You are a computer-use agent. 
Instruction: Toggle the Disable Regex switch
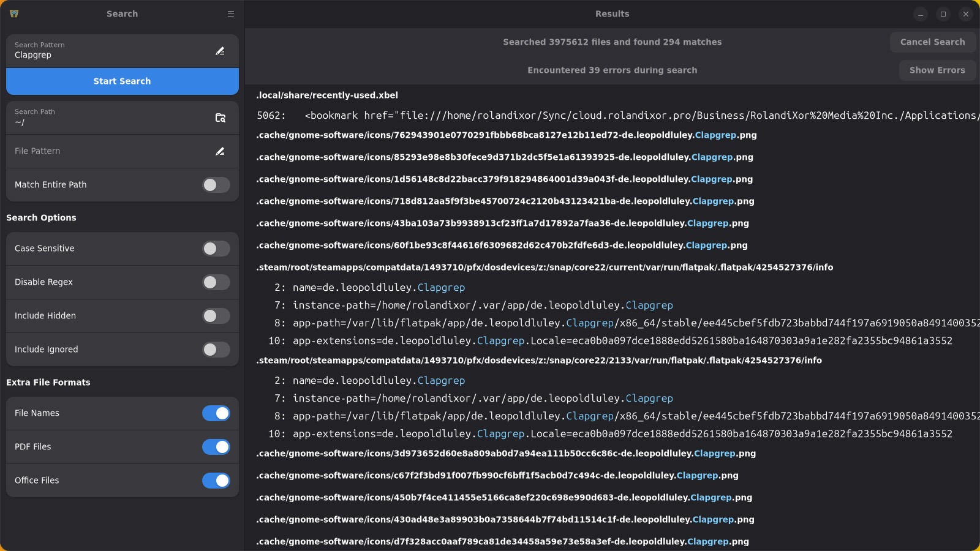point(216,282)
